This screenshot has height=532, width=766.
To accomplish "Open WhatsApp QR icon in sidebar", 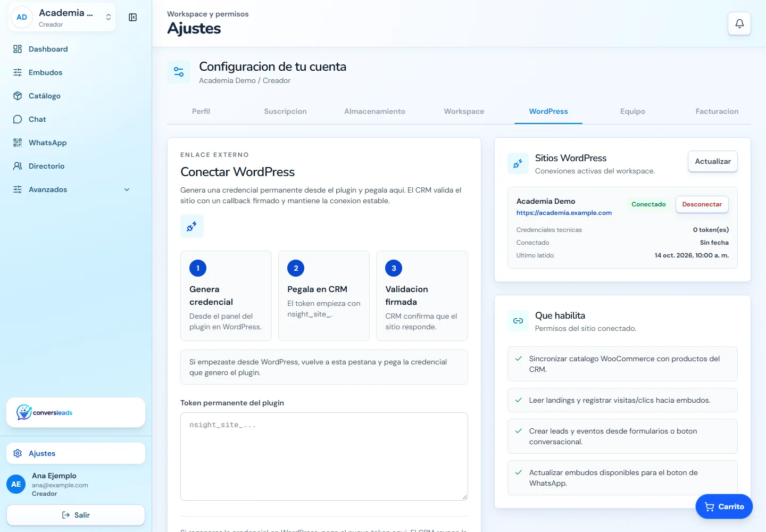I will (x=18, y=143).
